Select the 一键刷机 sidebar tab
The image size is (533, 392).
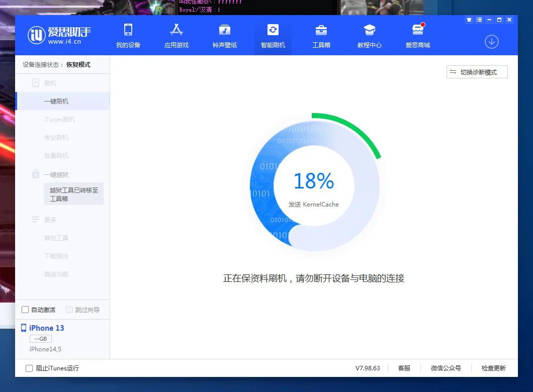click(x=56, y=101)
